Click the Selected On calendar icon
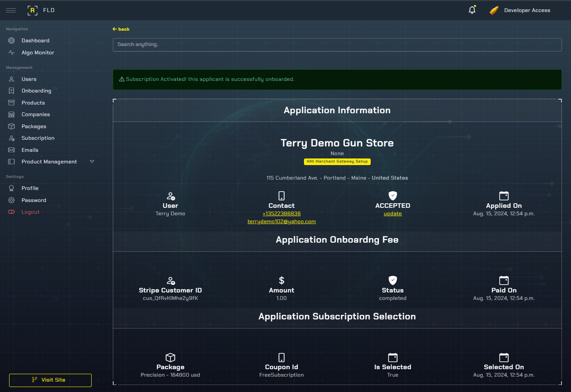Image resolution: width=571 pixels, height=392 pixels. pos(504,357)
